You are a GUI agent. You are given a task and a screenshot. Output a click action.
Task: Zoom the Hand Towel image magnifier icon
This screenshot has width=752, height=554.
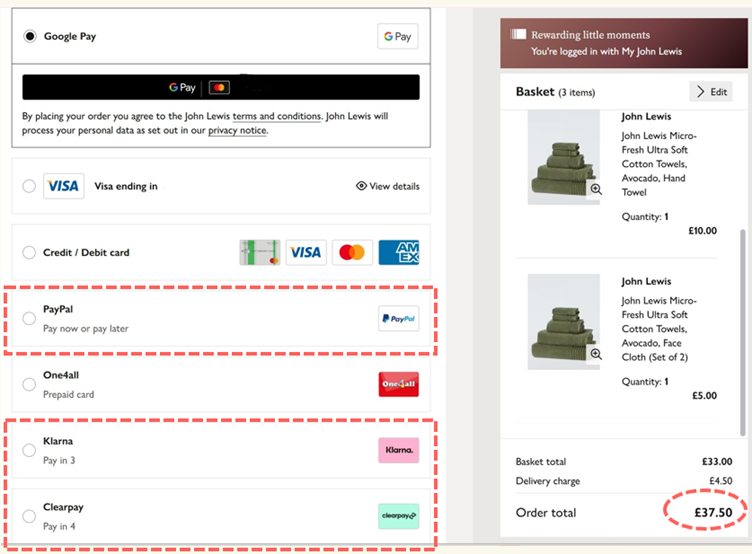click(596, 189)
